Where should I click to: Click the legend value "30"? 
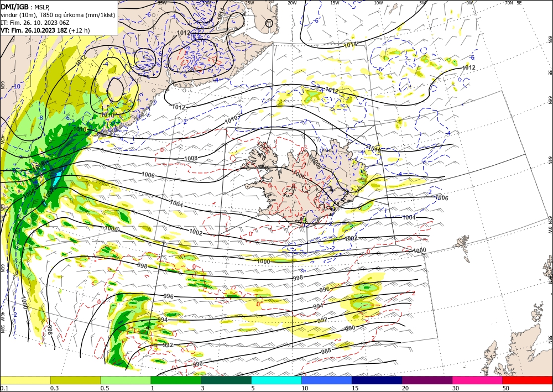[x=456, y=388]
